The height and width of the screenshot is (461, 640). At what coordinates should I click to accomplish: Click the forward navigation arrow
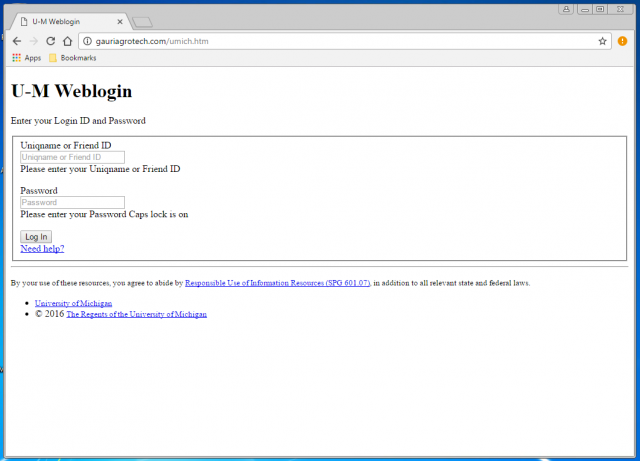34,41
